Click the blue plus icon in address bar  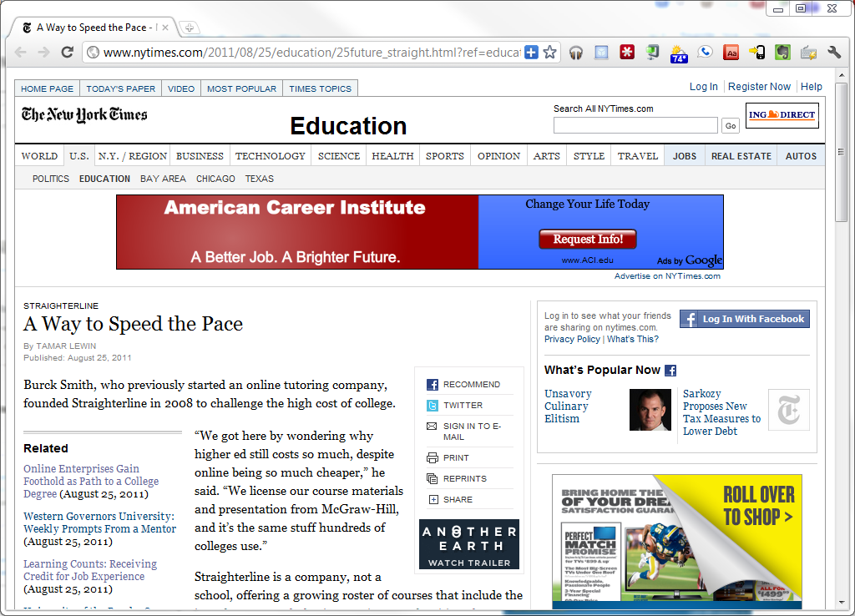[x=531, y=53]
